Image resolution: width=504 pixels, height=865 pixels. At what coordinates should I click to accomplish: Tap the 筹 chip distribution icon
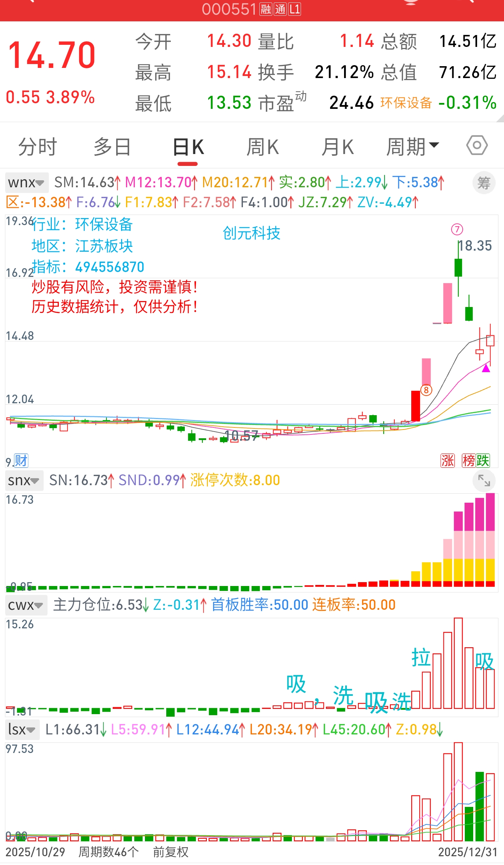pyautogui.click(x=484, y=183)
